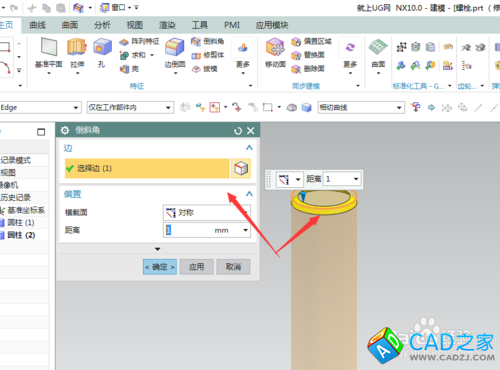The height and width of the screenshot is (370, 500).
Task: Open the 横截面 对称 dropdown
Action: 207,212
